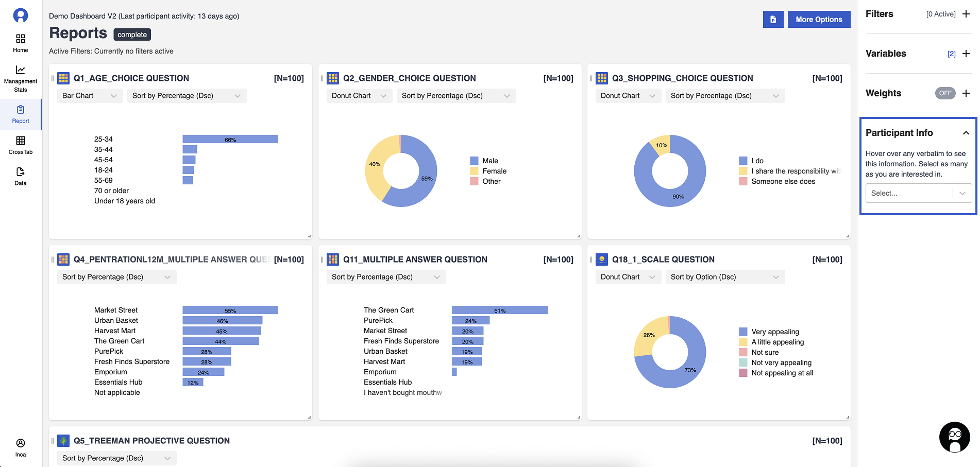Toggle the Very appealing legend entry
This screenshot has width=980, height=467.
[x=775, y=332]
